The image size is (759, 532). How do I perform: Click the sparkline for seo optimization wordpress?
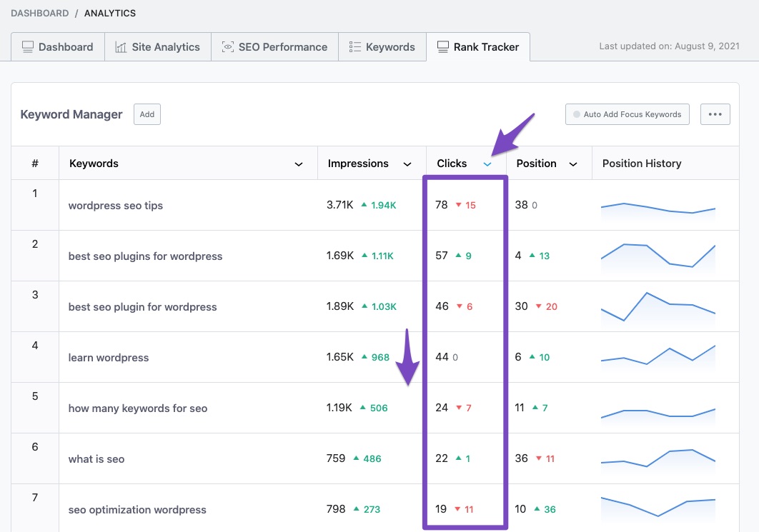coord(658,508)
